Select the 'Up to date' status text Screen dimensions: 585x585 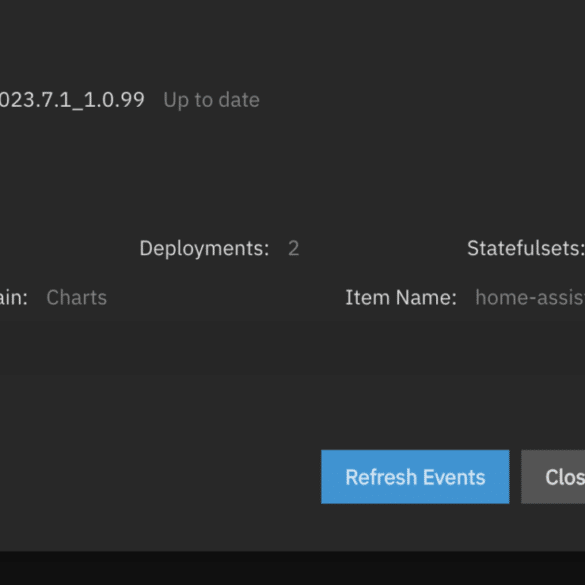point(211,100)
